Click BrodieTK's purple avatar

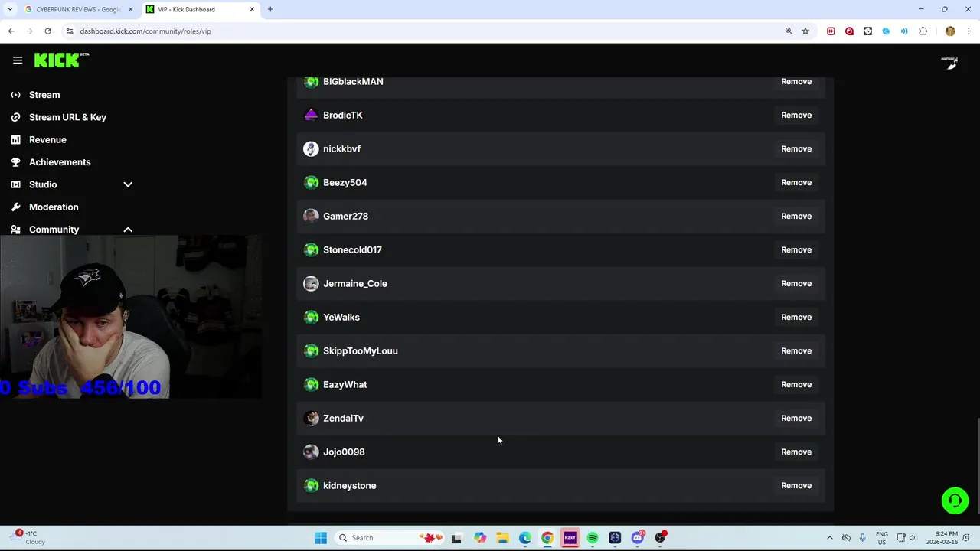pyautogui.click(x=311, y=115)
